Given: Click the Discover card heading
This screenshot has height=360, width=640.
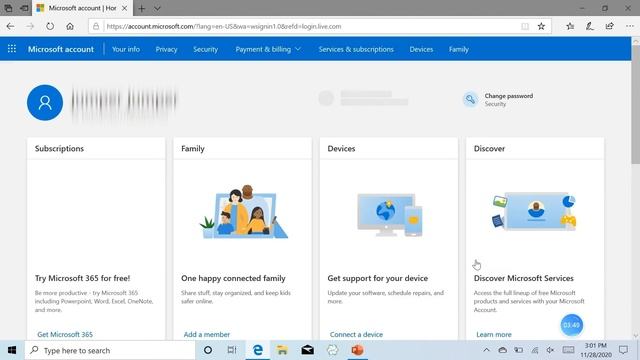Looking at the screenshot, I should tap(489, 149).
